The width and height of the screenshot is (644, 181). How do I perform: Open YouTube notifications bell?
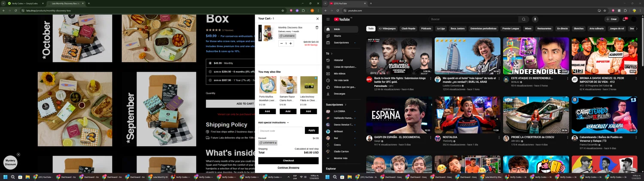(624, 19)
